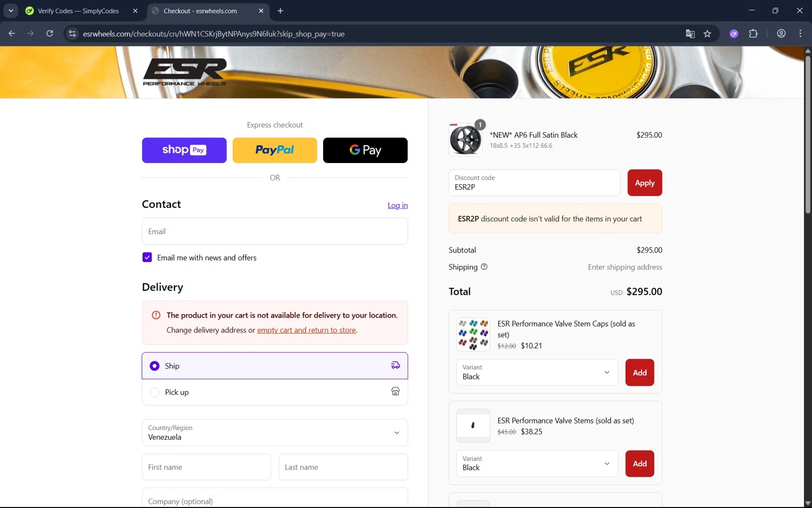Reload the checkout page

tap(50, 34)
